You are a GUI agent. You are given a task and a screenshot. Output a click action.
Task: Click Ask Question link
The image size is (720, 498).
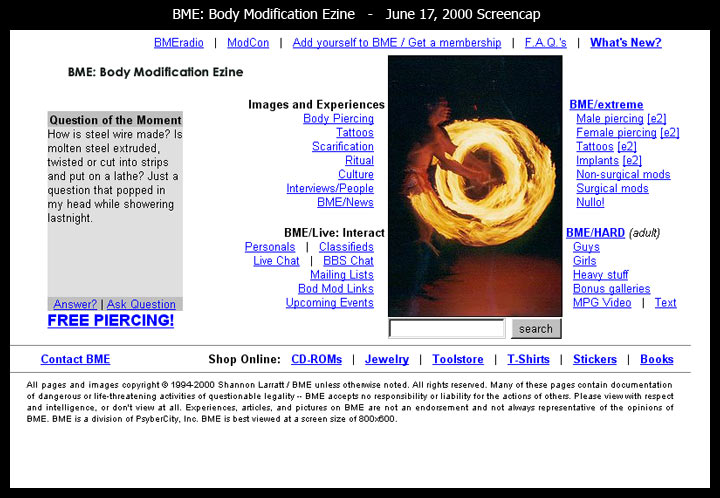(141, 304)
